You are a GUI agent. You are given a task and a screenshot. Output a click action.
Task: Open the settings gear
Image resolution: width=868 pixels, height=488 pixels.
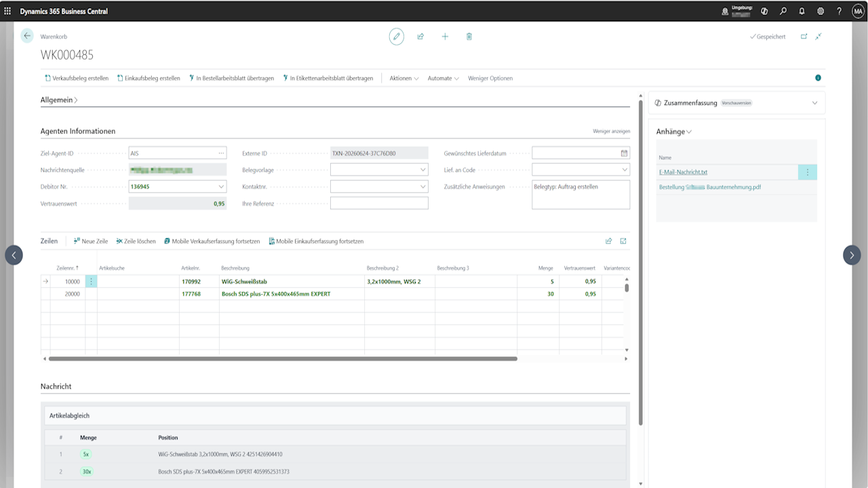pos(821,11)
